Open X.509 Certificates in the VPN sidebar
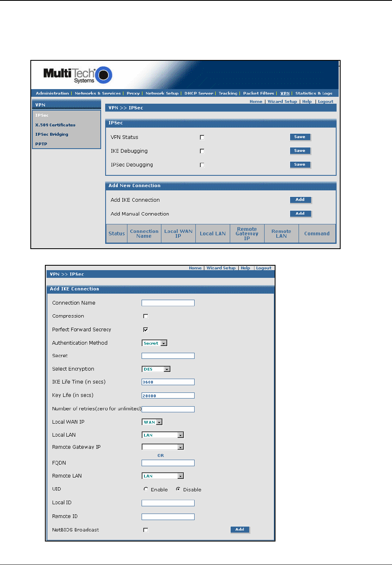Viewport: 392px width, 565px height. tap(55, 125)
